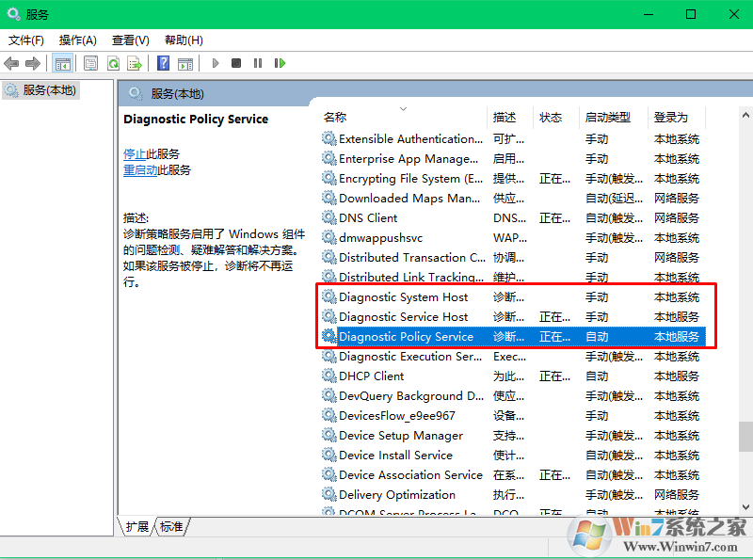Click the Start service play icon
Screen dimensions: 753x560
(216, 63)
